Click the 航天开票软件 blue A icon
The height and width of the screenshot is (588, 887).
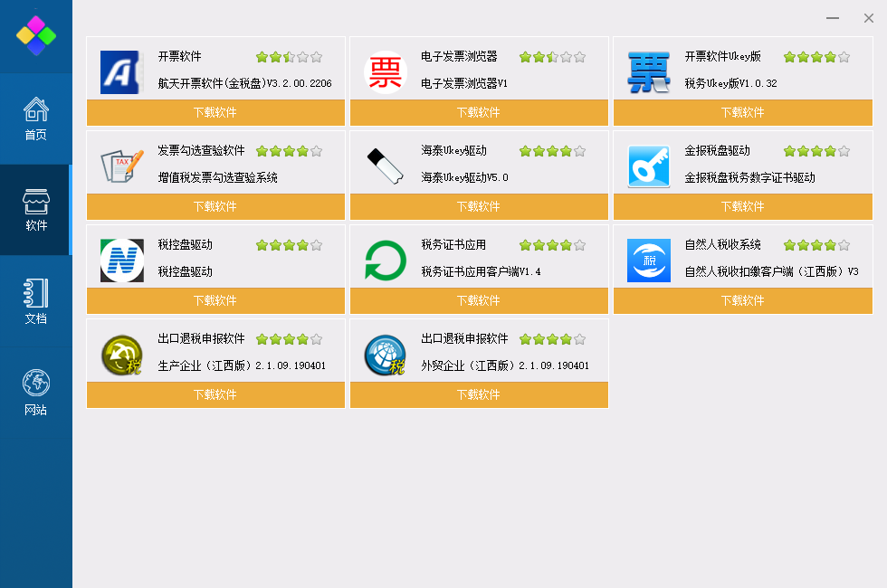(121, 72)
